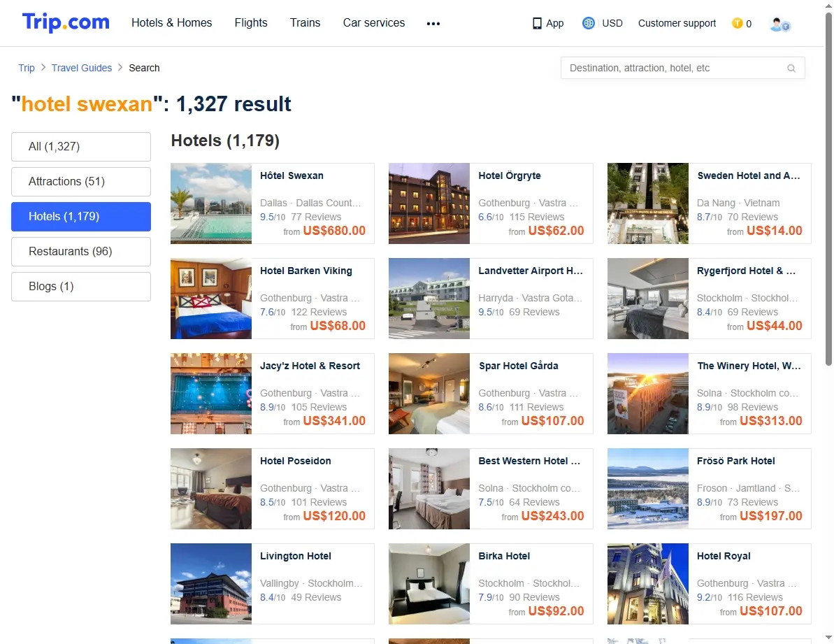Image resolution: width=834 pixels, height=644 pixels.
Task: Select the Restaurants (96) filter
Action: point(81,252)
